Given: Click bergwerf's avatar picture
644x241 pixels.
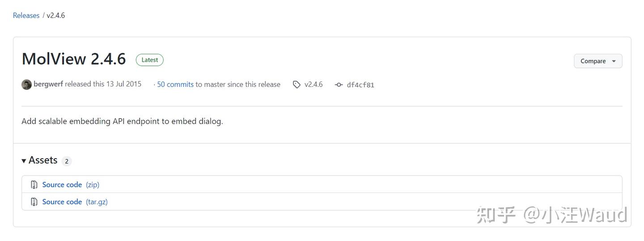Looking at the screenshot, I should (26, 84).
